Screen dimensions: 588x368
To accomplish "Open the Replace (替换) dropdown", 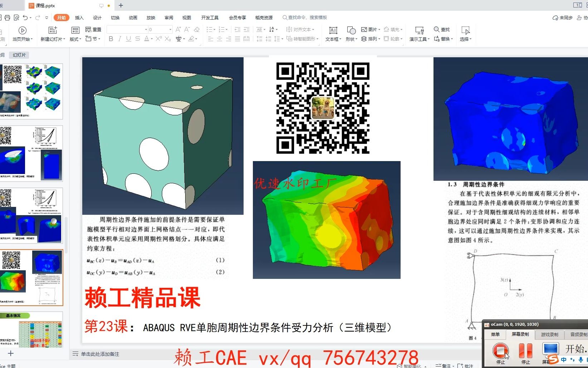I will (444, 39).
